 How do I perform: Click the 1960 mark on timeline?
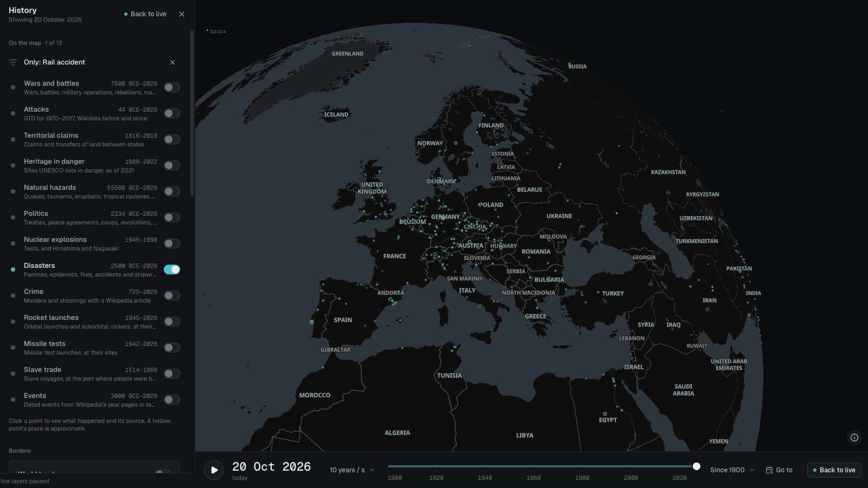(533, 478)
